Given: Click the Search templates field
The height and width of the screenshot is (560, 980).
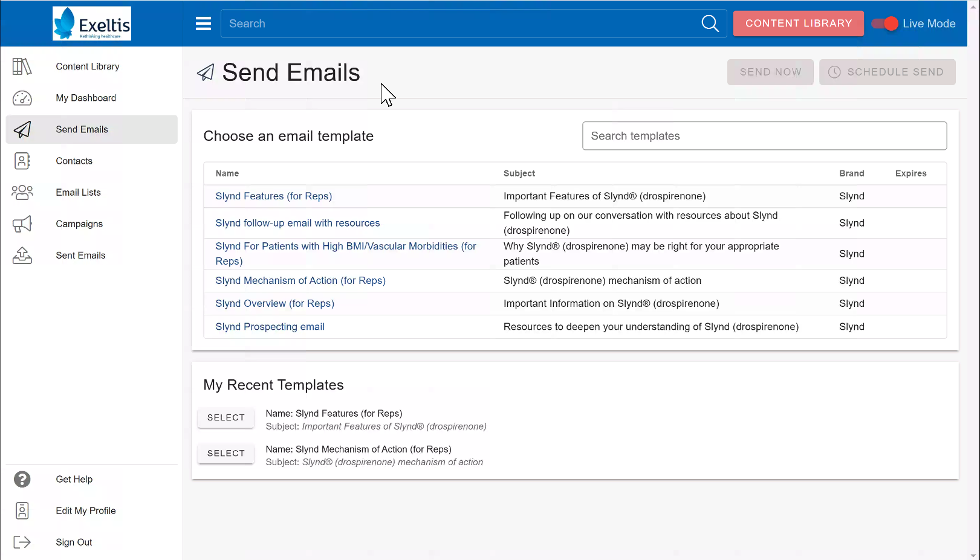Looking at the screenshot, I should pos(764,136).
